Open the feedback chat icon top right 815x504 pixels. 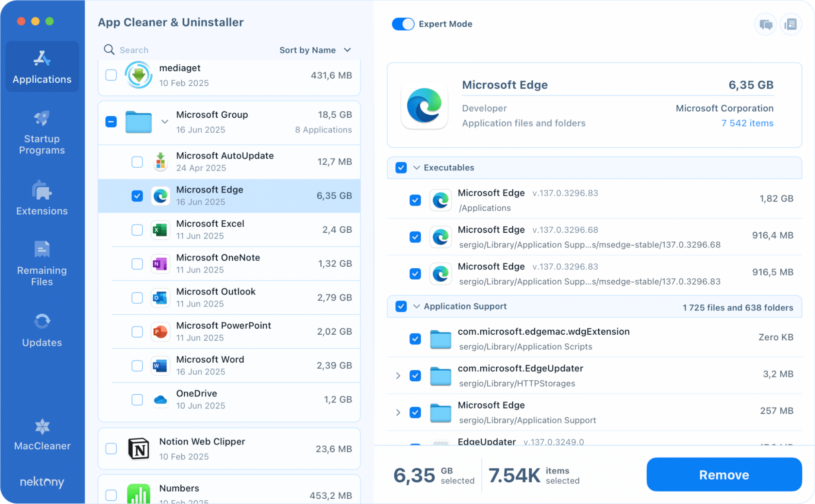pyautogui.click(x=765, y=24)
